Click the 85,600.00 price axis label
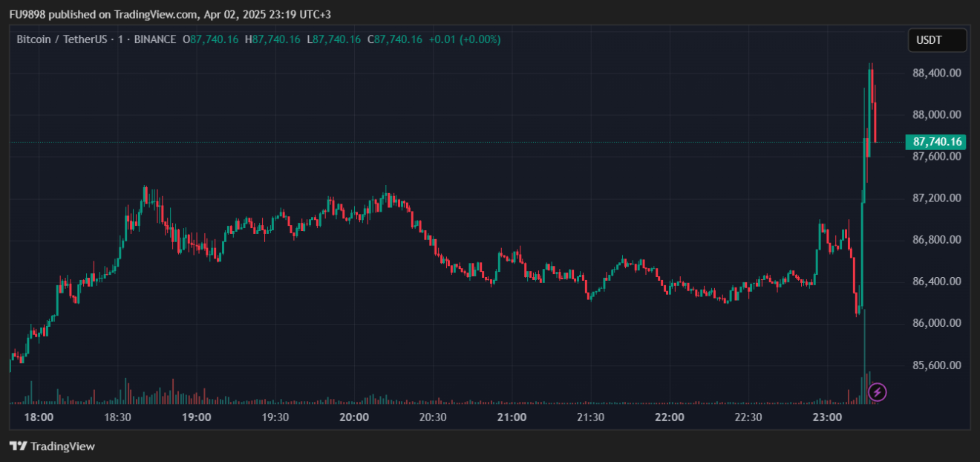 click(x=937, y=365)
